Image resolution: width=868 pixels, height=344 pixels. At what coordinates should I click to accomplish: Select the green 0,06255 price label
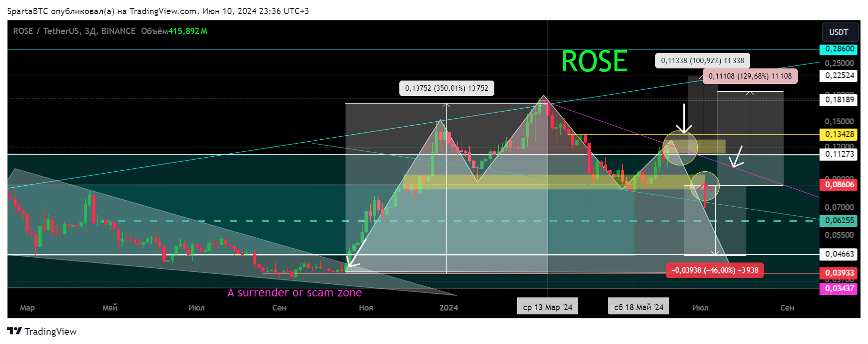(x=838, y=221)
